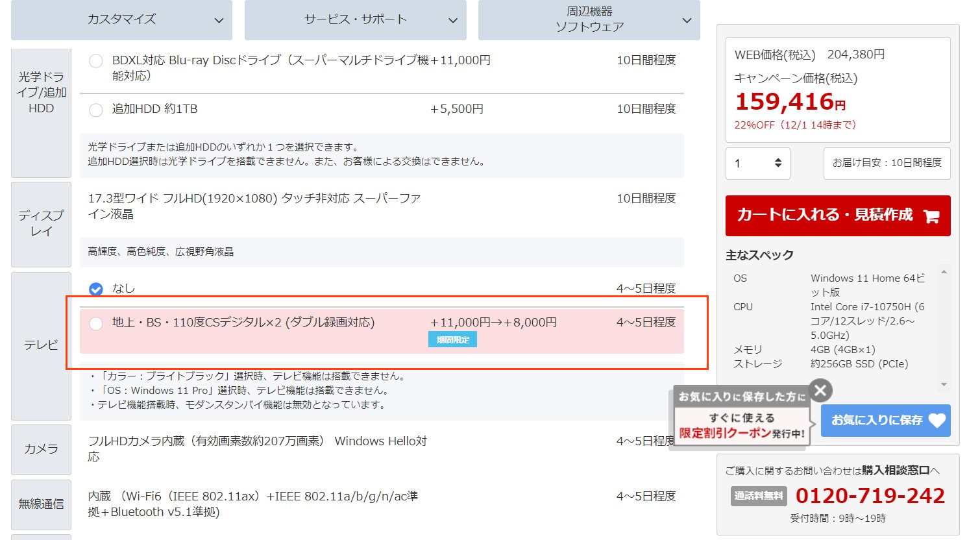Select the なし TV option
This screenshot has width=980, height=540.
tap(96, 289)
